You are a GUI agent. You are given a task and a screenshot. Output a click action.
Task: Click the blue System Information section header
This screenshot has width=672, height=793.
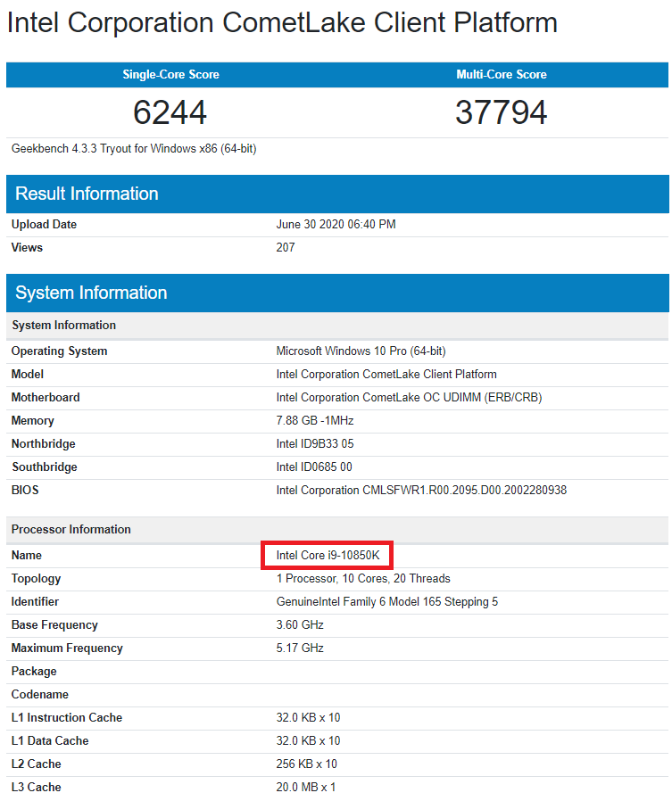tap(337, 293)
